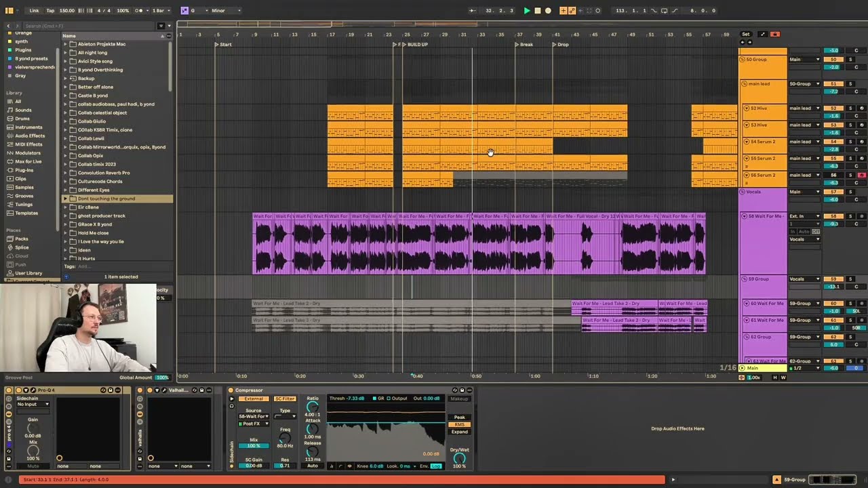Click the Compressor save preset icon
Screen dimensions: 868x488
[x=462, y=390]
